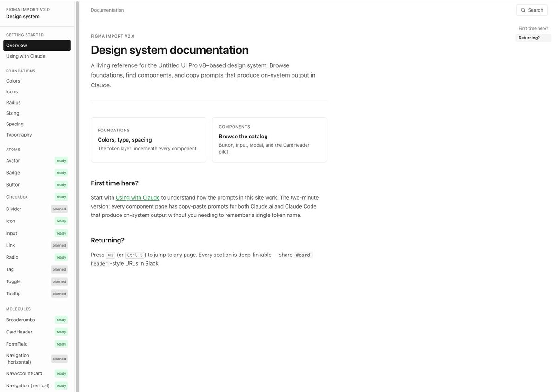Open the Toggle component page
The height and width of the screenshot is (392, 558).
(37, 281)
